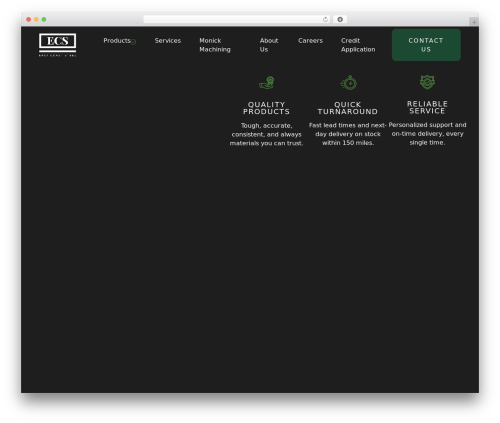Maximize the window with the green traffic-light button

[44, 19]
